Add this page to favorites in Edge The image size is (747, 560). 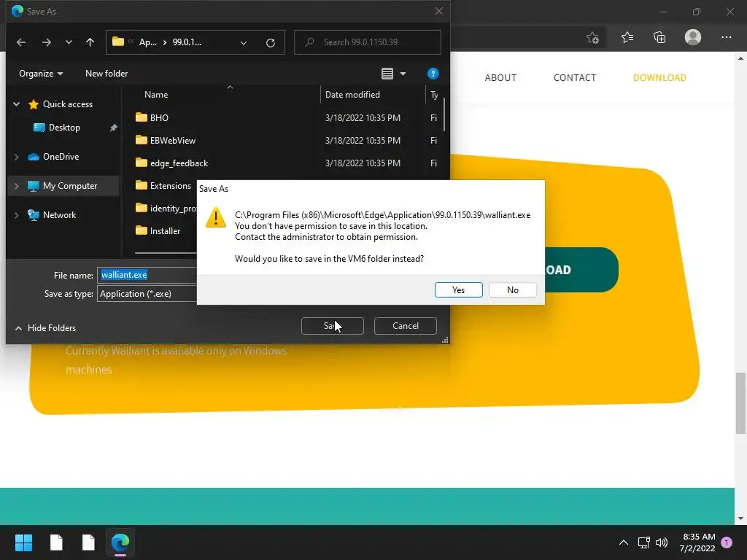pyautogui.click(x=592, y=37)
